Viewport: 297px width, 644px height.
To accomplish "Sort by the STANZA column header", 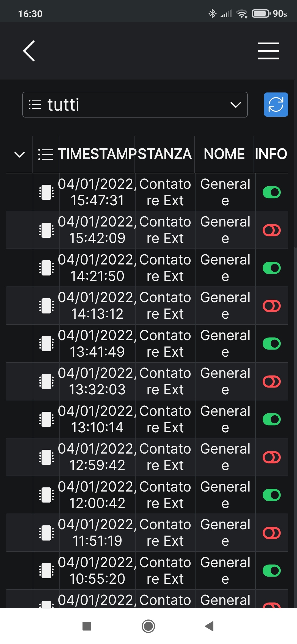I will tap(164, 154).
